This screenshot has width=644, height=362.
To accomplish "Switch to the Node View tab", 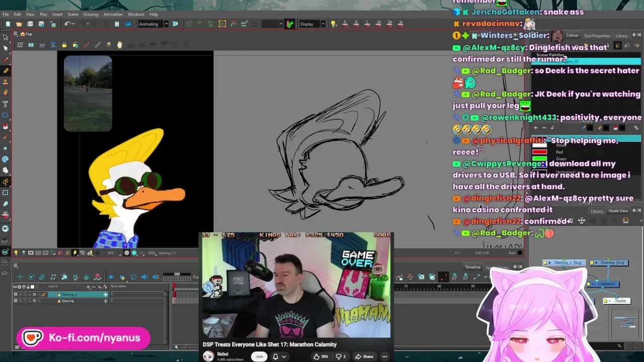I will point(618,211).
